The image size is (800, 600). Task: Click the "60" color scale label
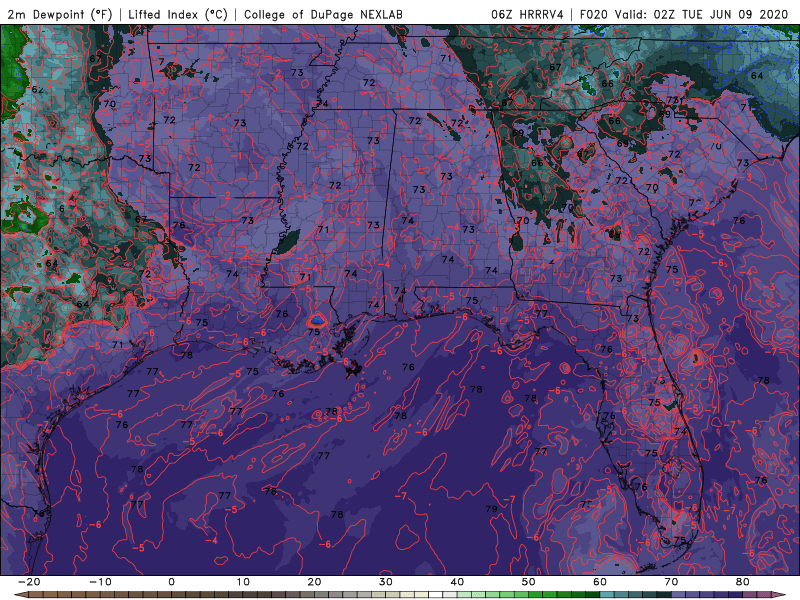click(x=600, y=582)
